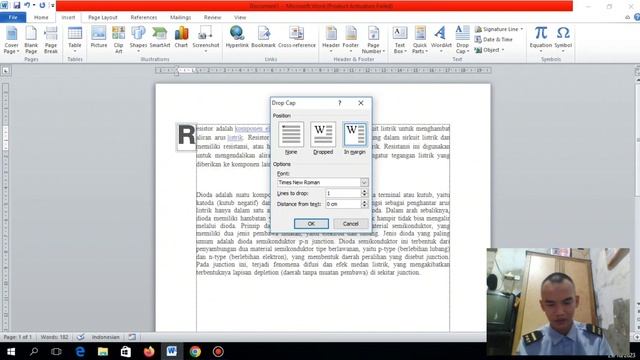Open Windows taskbar search

[34, 351]
